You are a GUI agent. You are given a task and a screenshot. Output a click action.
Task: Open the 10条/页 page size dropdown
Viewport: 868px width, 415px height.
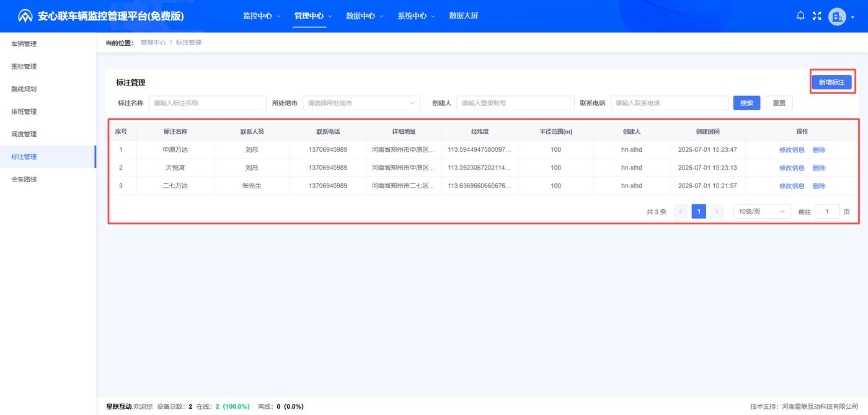pyautogui.click(x=762, y=212)
